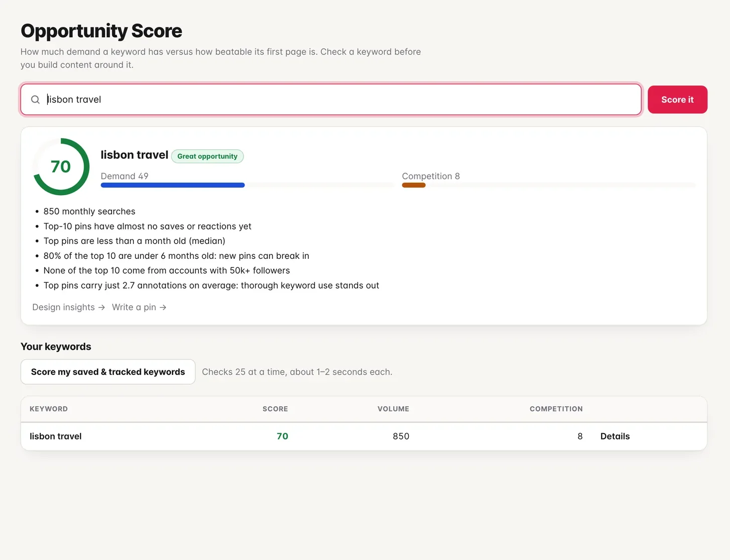Click the orange Competition progress bar
This screenshot has height=560, width=730.
tap(414, 185)
